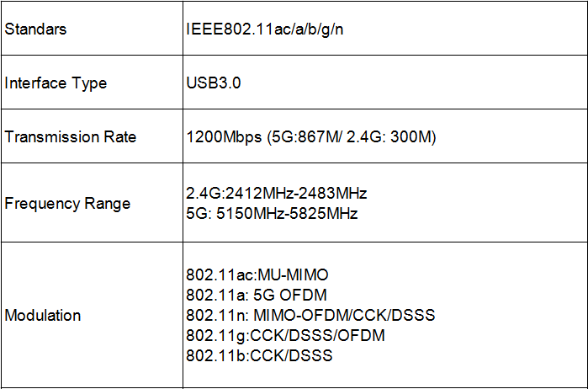
Task: Click the word Type in Interface Type
Action: tap(89, 83)
